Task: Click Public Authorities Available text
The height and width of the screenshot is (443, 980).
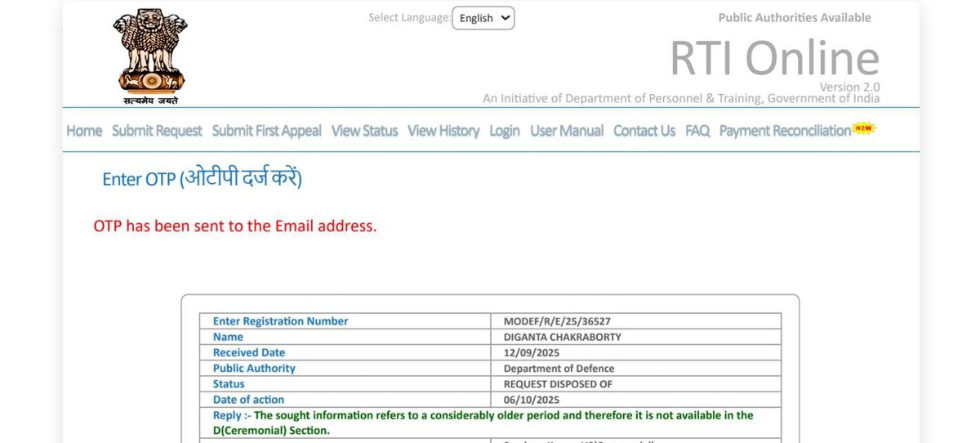Action: click(795, 18)
